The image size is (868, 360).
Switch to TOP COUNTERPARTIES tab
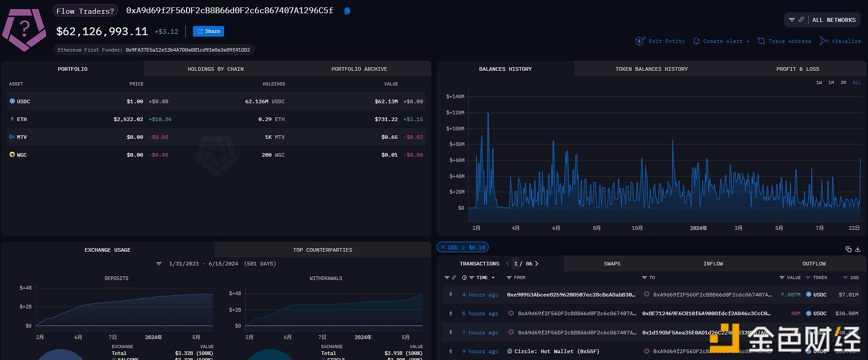(323, 250)
